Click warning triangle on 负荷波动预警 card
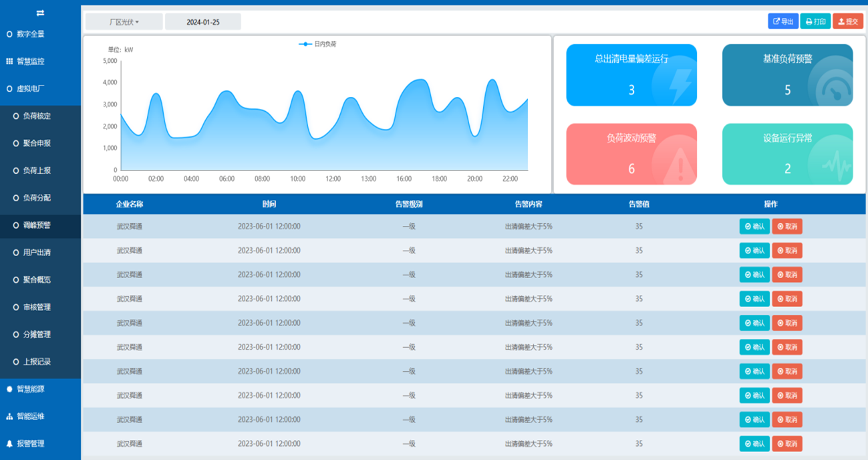Viewport: 868px width, 460px height. click(680, 165)
